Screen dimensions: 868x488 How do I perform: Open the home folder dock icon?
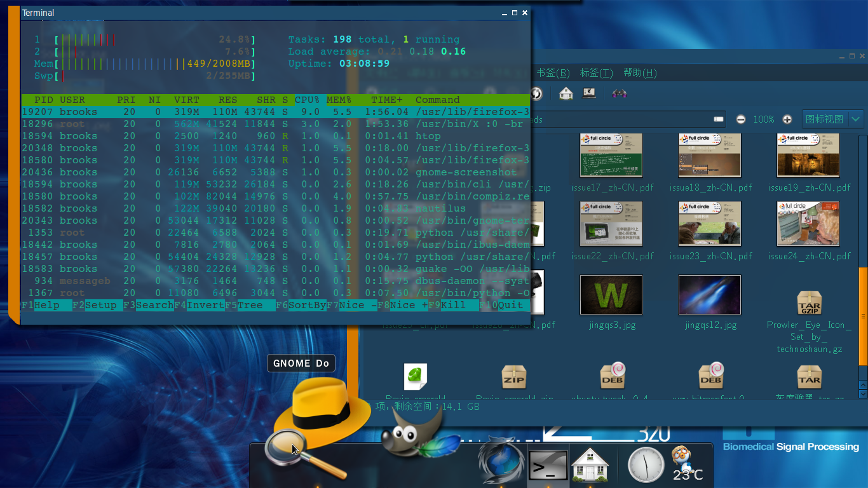coord(590,464)
